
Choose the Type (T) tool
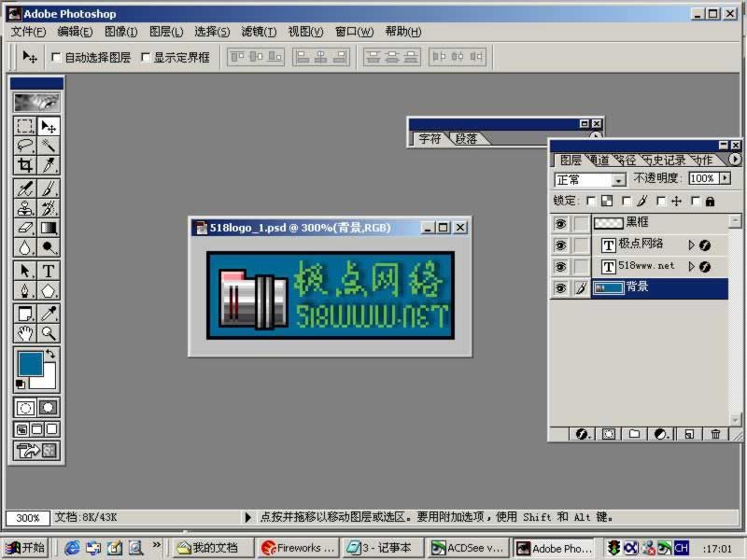(x=49, y=271)
